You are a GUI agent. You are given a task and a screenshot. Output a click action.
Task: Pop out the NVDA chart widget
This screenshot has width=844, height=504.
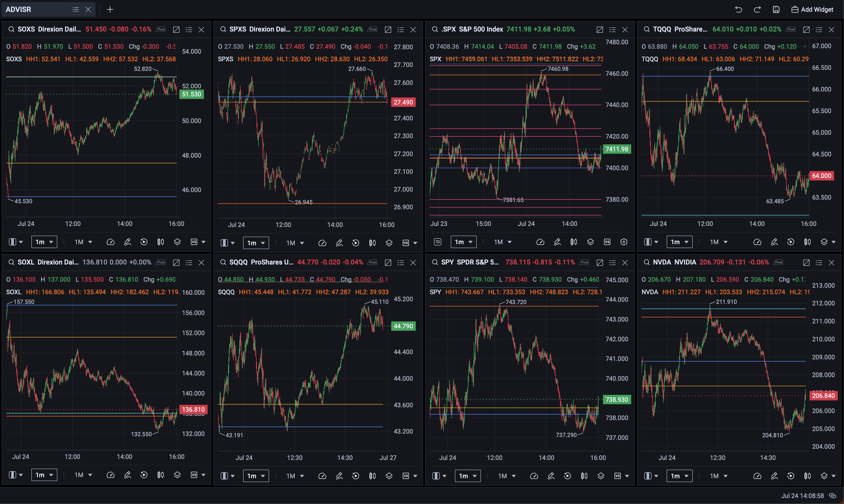pyautogui.click(x=806, y=262)
